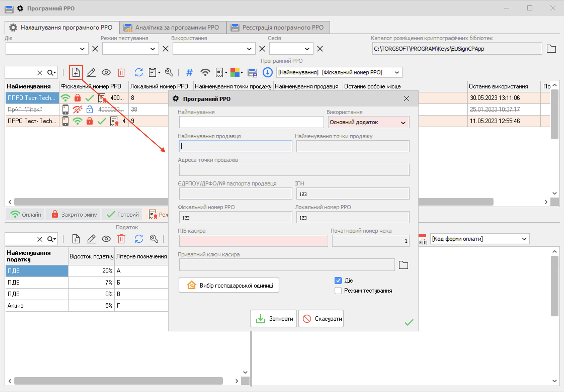This screenshot has width=564, height=392.
Task: Uncheck the Діє checkbox in dialog
Action: (x=338, y=280)
